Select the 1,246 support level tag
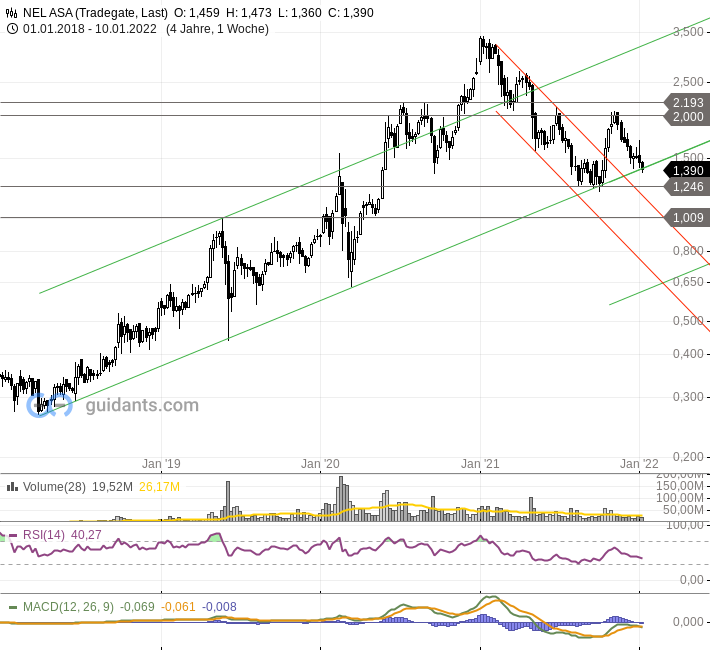 tap(686, 187)
